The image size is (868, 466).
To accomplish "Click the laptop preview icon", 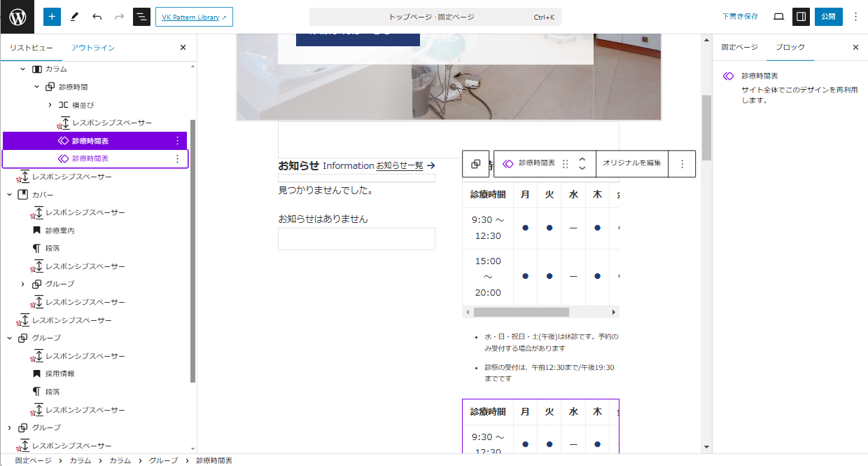I will coord(778,17).
